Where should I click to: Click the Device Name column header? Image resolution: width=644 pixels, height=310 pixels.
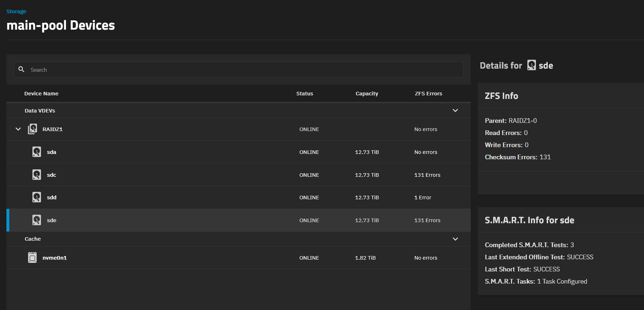41,94
